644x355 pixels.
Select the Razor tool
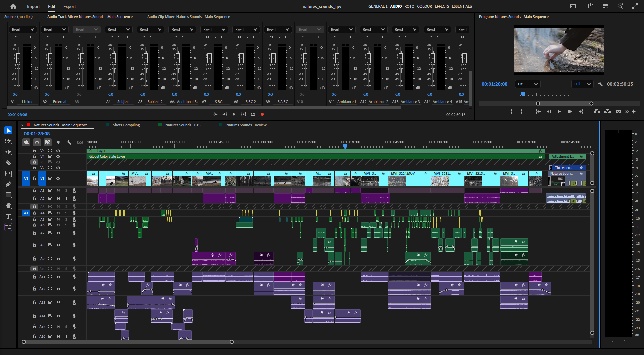click(8, 163)
